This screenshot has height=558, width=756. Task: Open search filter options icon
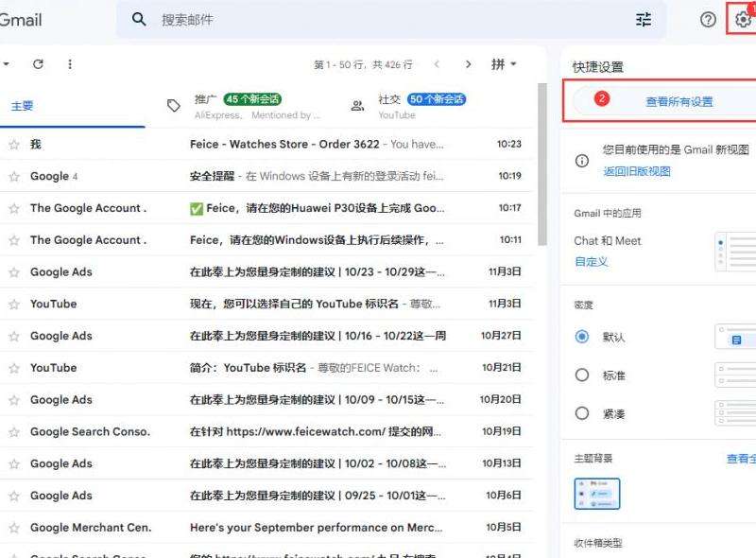pyautogui.click(x=644, y=20)
